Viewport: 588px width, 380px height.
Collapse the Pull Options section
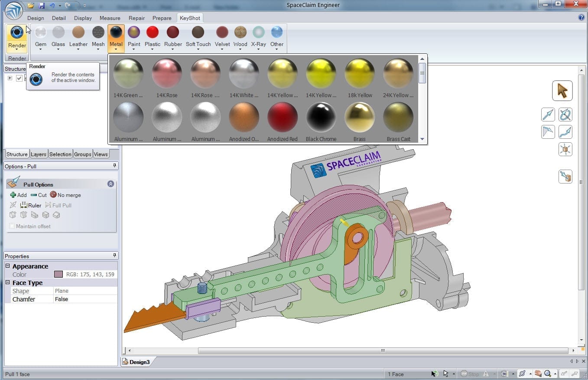click(110, 184)
